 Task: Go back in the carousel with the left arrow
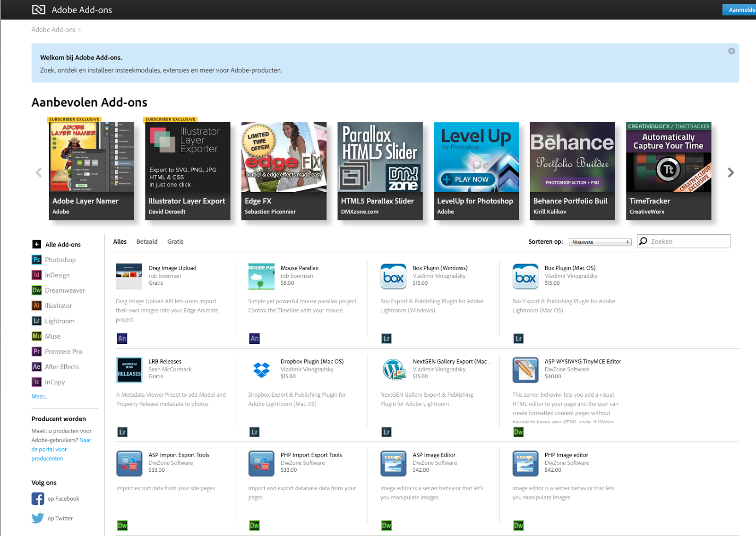[38, 172]
